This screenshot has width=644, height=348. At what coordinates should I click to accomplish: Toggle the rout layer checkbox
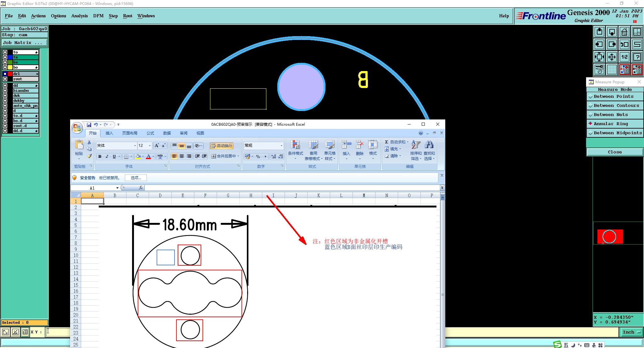[x=5, y=79]
